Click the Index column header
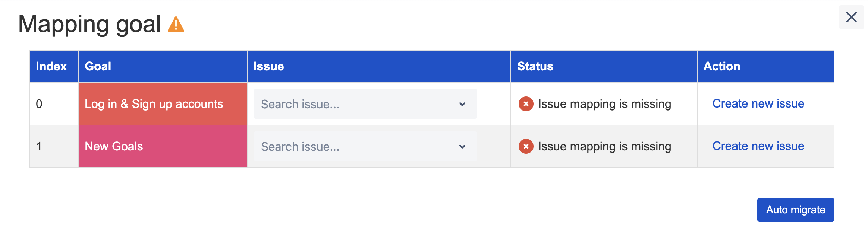 point(51,66)
